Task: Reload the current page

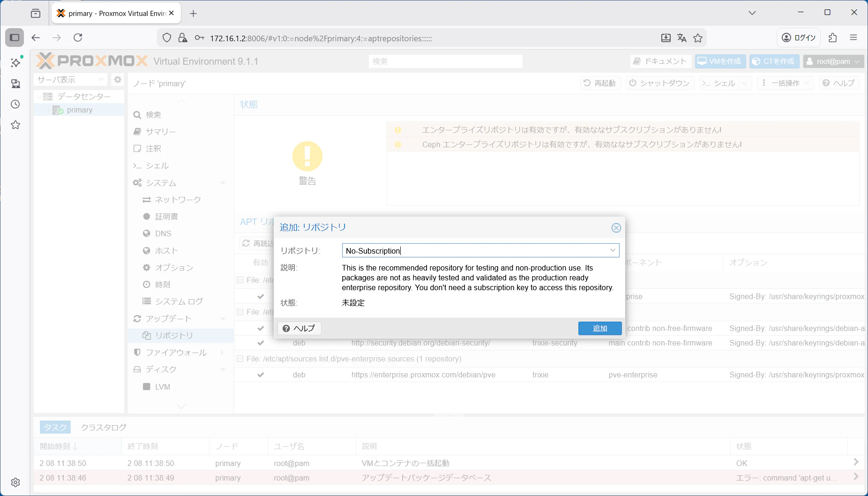Action: coord(78,38)
